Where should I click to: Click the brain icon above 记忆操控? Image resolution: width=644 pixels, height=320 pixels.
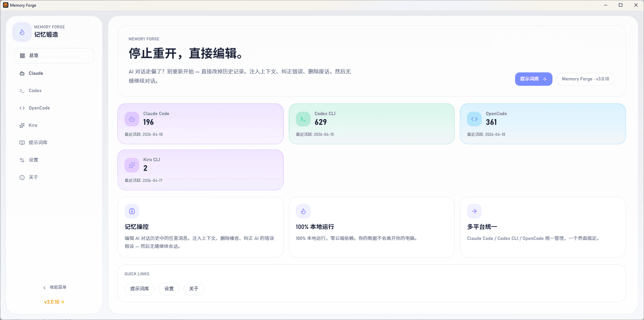pos(132,211)
